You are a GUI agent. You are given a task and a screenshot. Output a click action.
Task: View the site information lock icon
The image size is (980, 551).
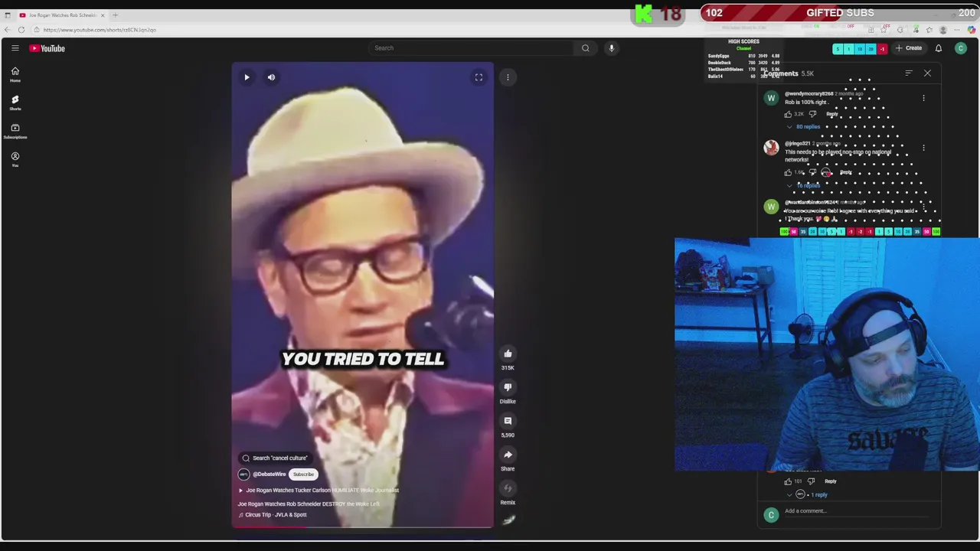click(x=36, y=30)
